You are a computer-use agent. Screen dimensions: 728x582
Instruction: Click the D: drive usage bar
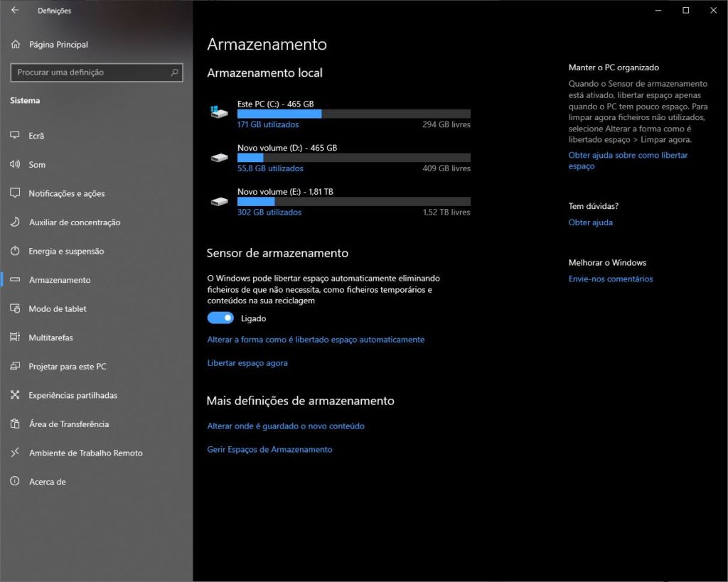point(354,158)
